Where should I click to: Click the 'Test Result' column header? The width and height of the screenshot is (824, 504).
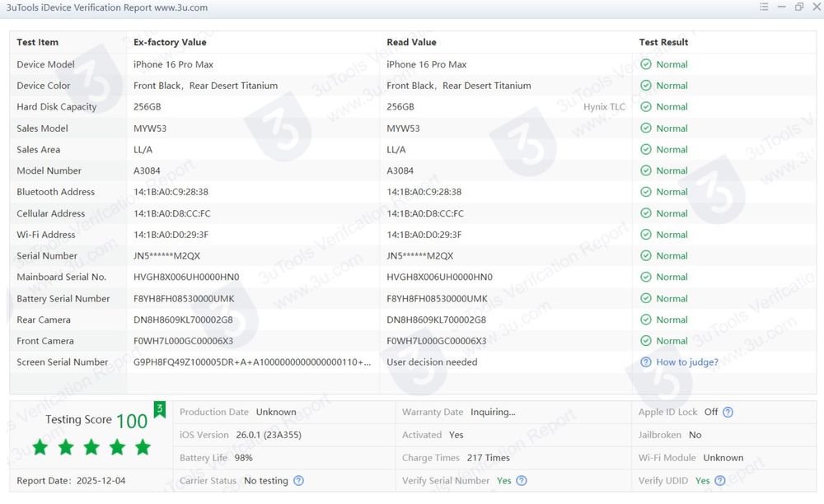pyautogui.click(x=663, y=42)
